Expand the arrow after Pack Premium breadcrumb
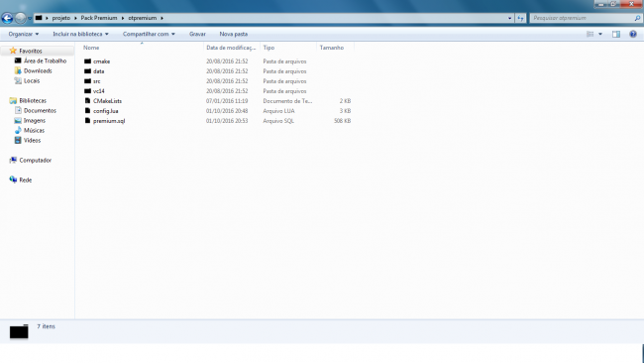The image size is (644, 363). point(123,18)
